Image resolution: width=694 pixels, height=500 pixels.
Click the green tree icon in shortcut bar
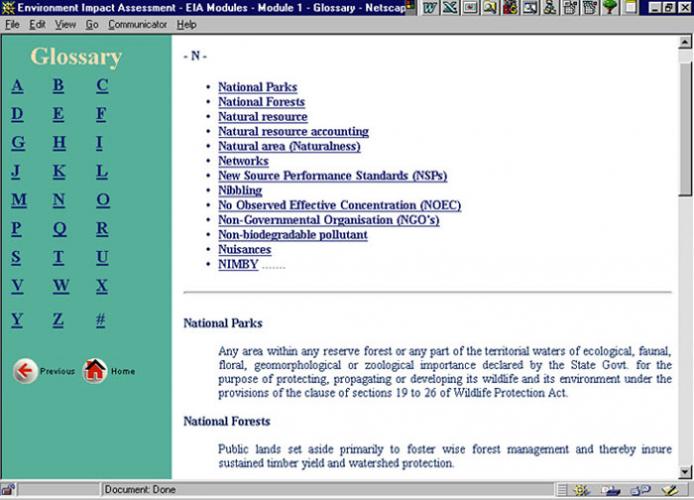610,7
